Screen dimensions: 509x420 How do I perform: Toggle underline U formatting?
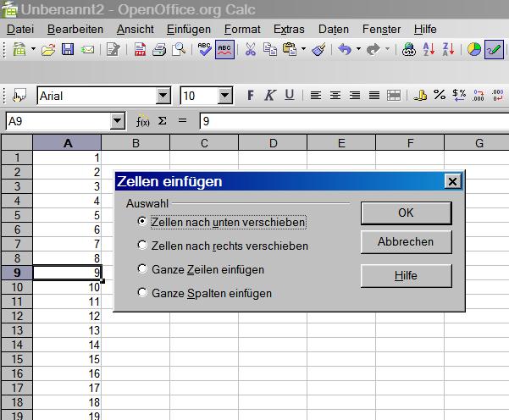tap(290, 96)
